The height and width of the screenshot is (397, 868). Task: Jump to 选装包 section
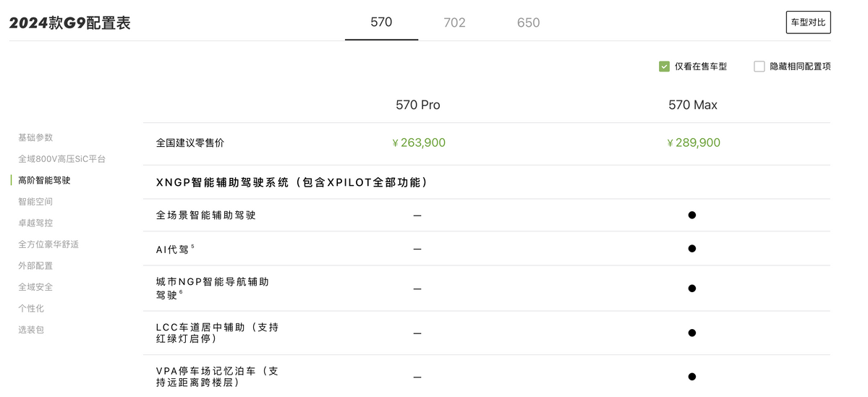pos(31,330)
